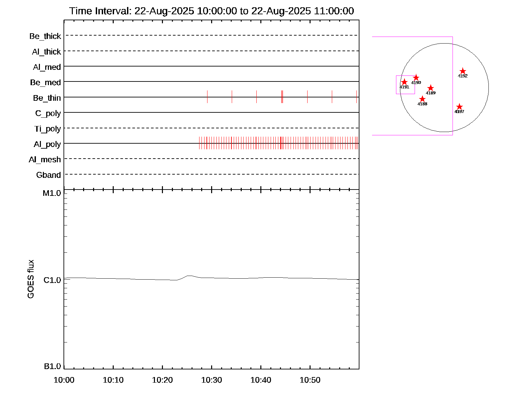Click the red star for region 4191
Image resolution: width=532 pixels, height=399 pixels.
[404, 82]
